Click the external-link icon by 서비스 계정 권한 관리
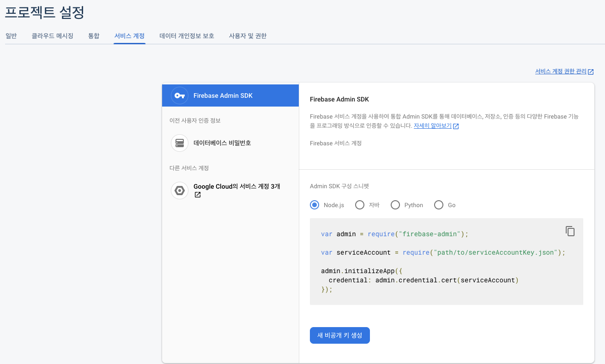This screenshot has width=605, height=364. coord(591,72)
